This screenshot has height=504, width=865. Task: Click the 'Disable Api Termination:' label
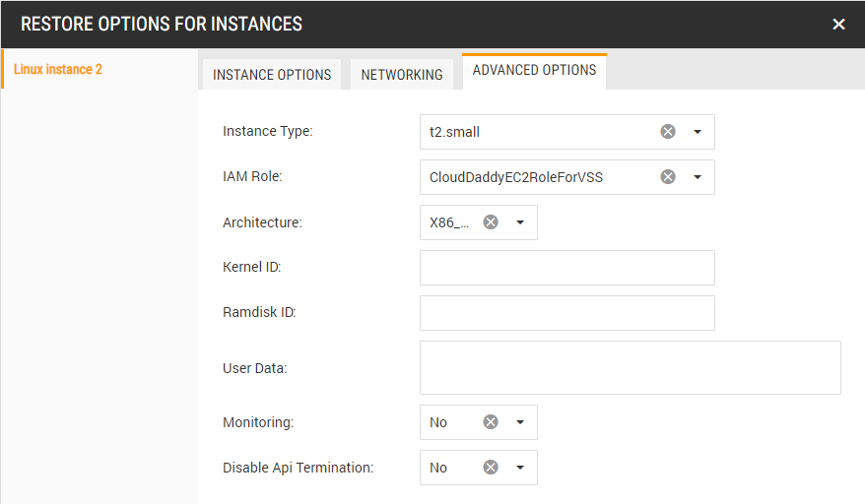click(x=298, y=468)
